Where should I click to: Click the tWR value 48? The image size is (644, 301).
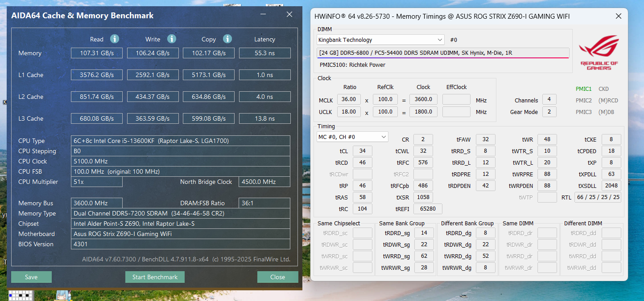[x=547, y=139]
